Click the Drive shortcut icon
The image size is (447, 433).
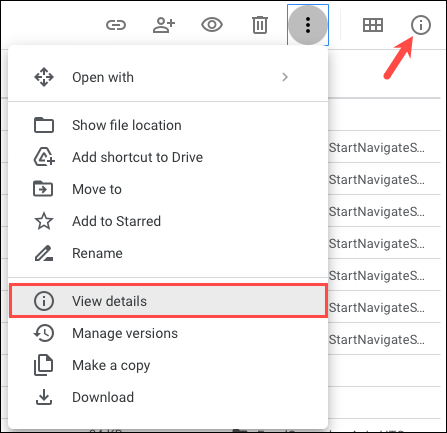pos(44,157)
